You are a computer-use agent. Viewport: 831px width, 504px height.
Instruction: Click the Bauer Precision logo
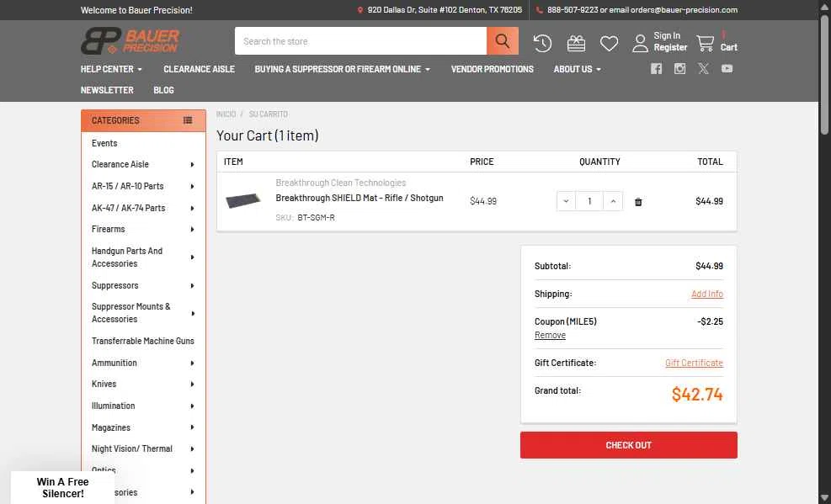click(130, 41)
